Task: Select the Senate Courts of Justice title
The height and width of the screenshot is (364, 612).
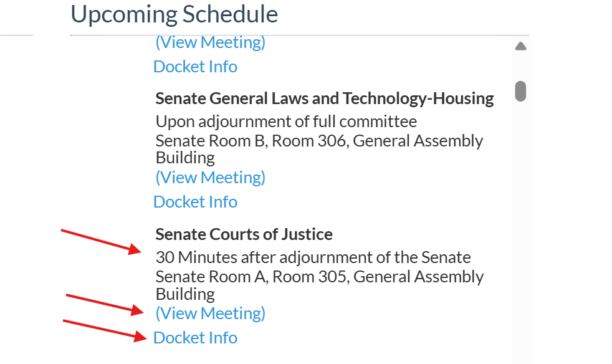Action: pyautogui.click(x=244, y=234)
